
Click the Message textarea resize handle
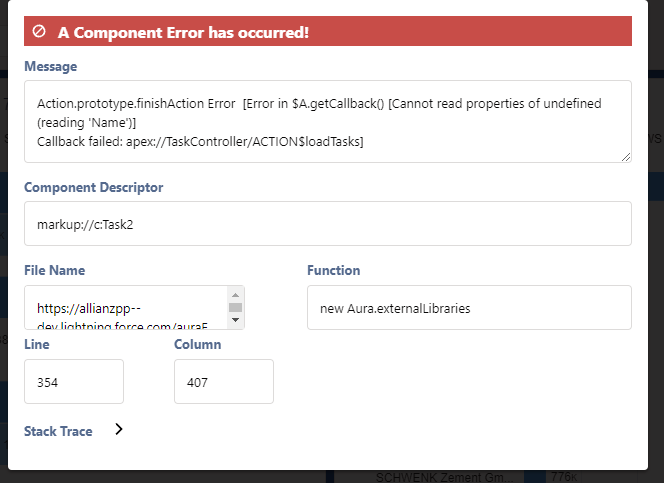point(625,155)
